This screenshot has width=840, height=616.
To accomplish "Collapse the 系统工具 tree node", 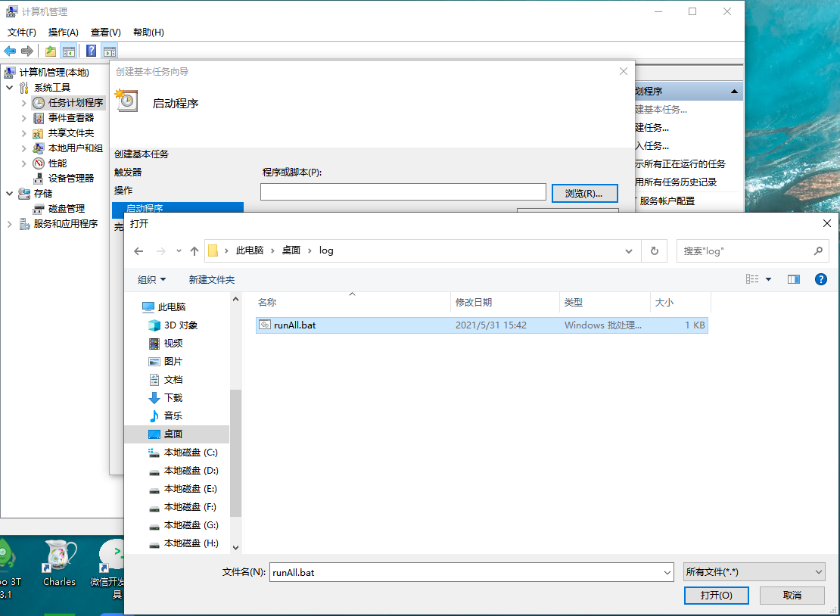I will click(10, 87).
